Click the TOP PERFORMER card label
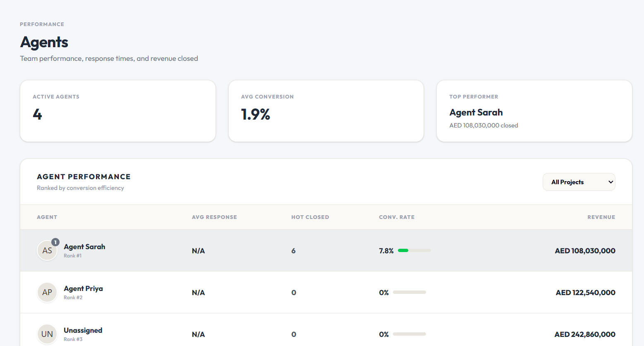 (x=474, y=97)
